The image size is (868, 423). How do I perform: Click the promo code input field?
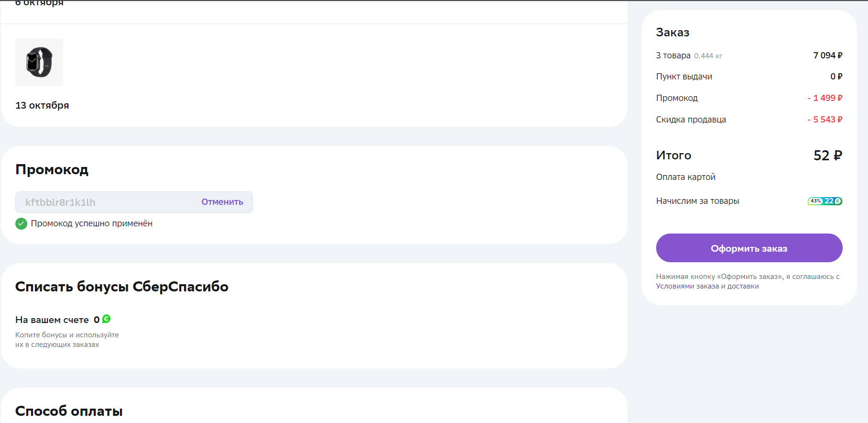(x=134, y=202)
